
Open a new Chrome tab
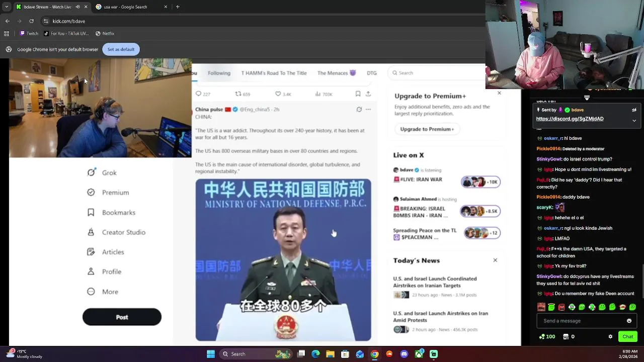pos(178,7)
